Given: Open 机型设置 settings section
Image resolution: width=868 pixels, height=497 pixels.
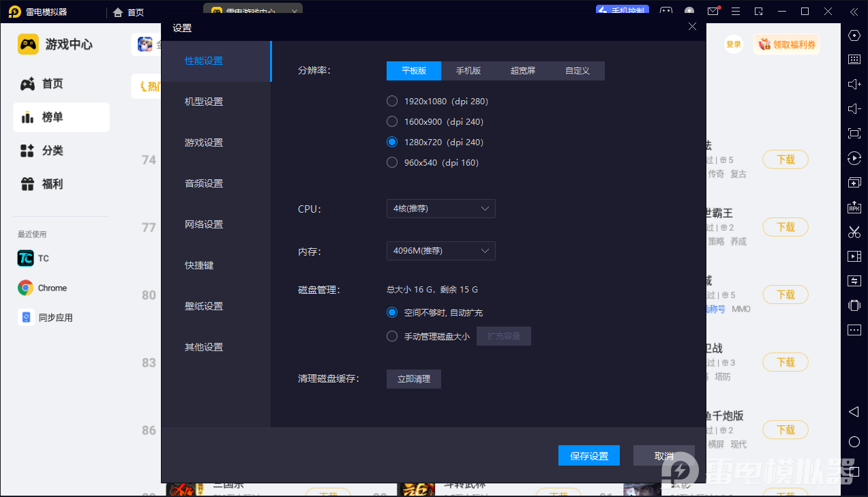Looking at the screenshot, I should point(216,102).
